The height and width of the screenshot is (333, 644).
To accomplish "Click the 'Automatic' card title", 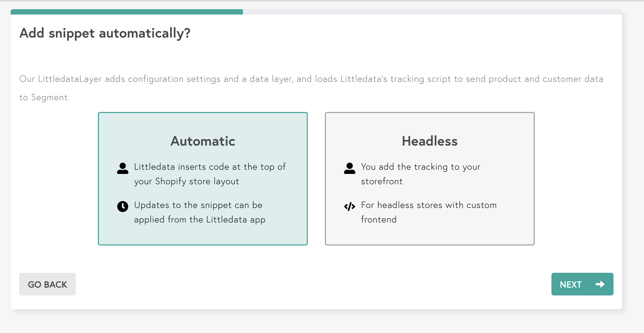I will (203, 141).
